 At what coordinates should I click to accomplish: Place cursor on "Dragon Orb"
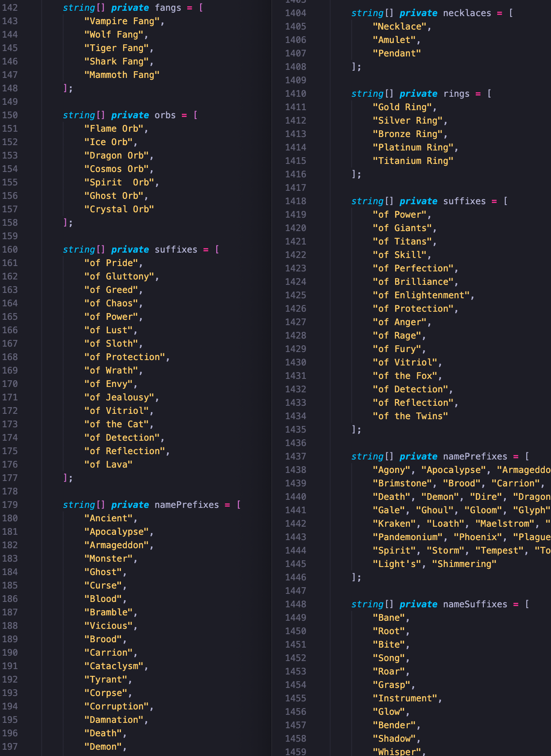coord(116,155)
